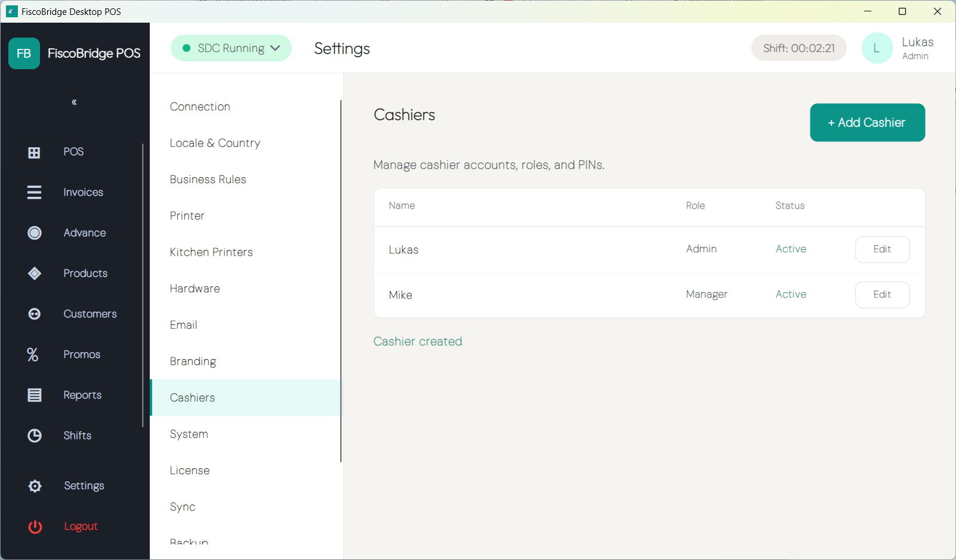
Task: Click the green SDC status dot
Action: pyautogui.click(x=186, y=48)
